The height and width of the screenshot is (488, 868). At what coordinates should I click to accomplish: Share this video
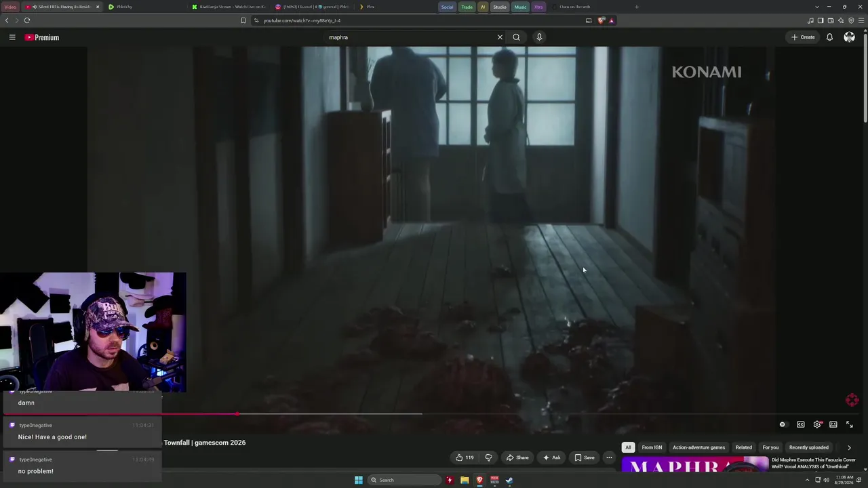(x=517, y=457)
